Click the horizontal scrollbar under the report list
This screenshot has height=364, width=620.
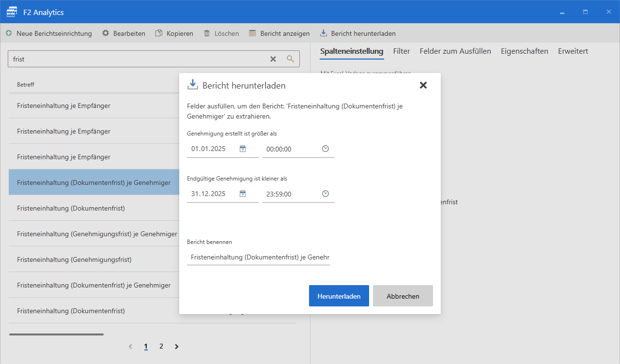coord(56,334)
